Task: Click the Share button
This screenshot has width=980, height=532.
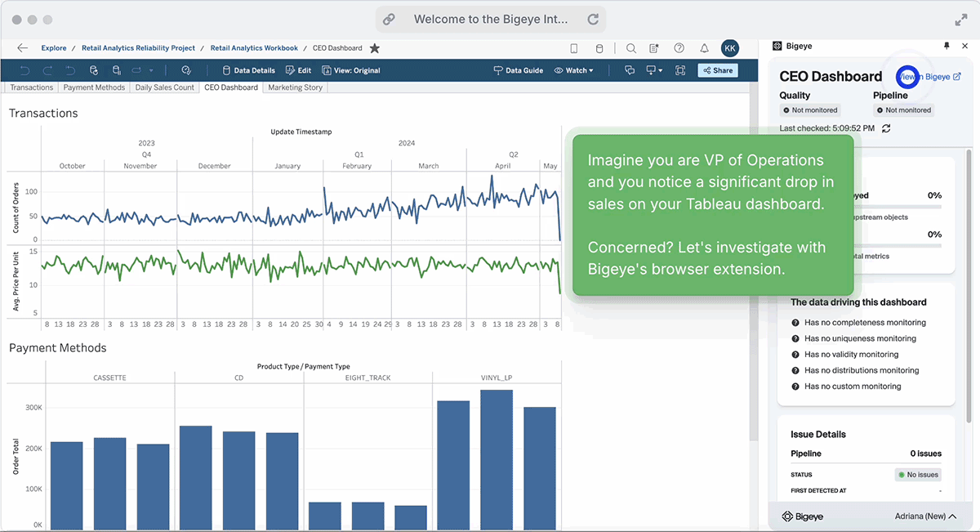Action: click(x=718, y=70)
